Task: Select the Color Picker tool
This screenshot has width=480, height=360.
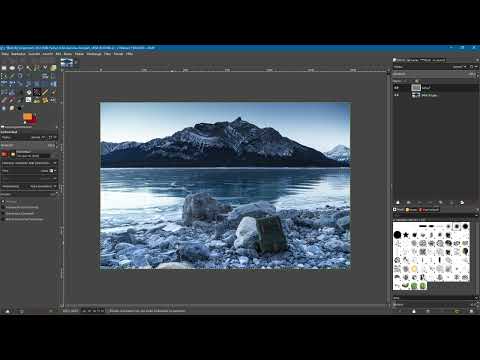Action: (12, 76)
